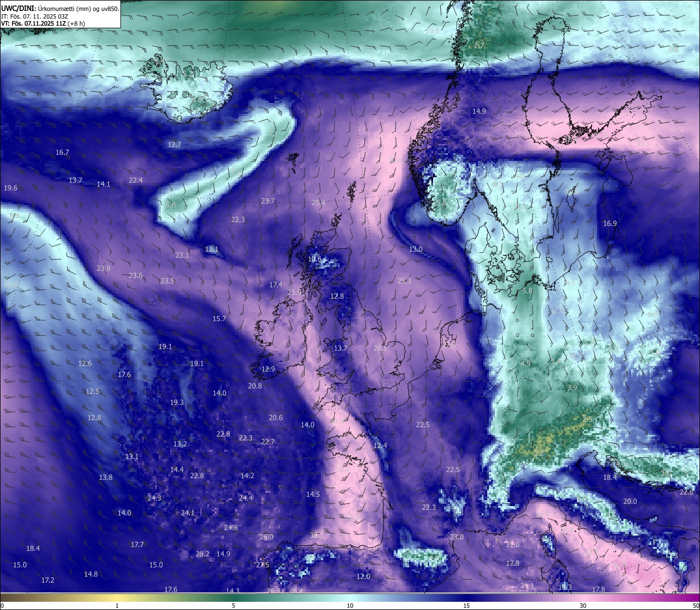Click the map value 16.7
The width and height of the screenshot is (700, 610).
point(62,152)
